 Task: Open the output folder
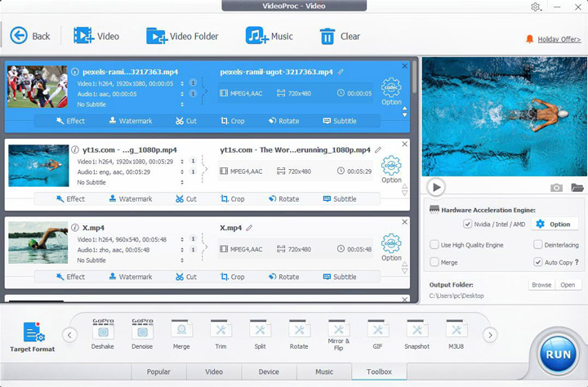568,285
